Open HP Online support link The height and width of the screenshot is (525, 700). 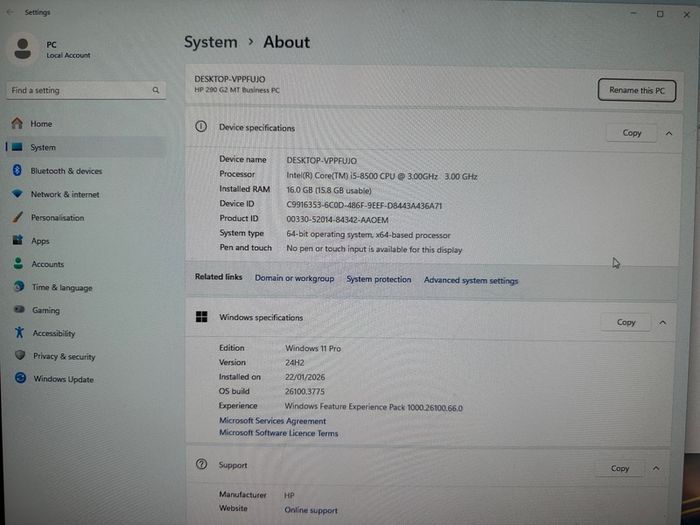311,510
